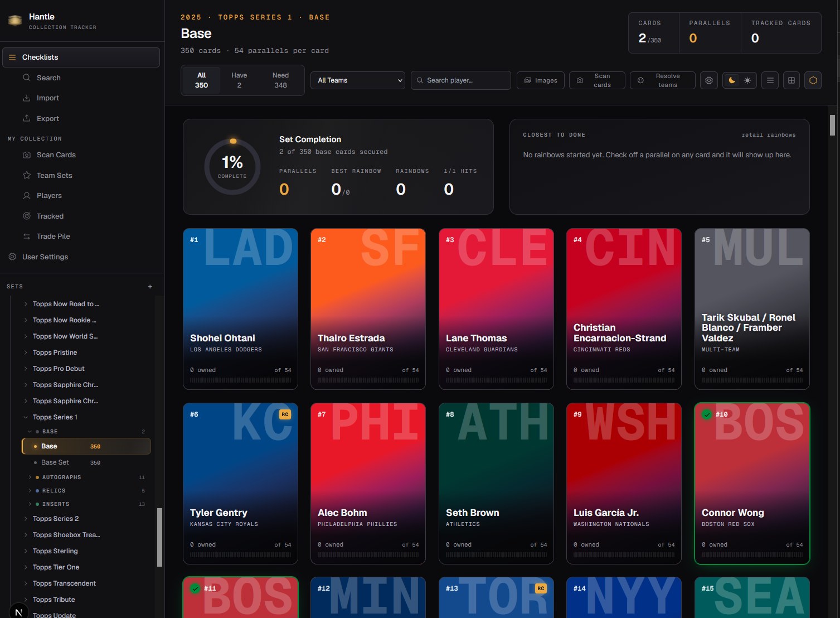This screenshot has width=840, height=618.
Task: Open the All Teams dropdown
Action: point(358,80)
